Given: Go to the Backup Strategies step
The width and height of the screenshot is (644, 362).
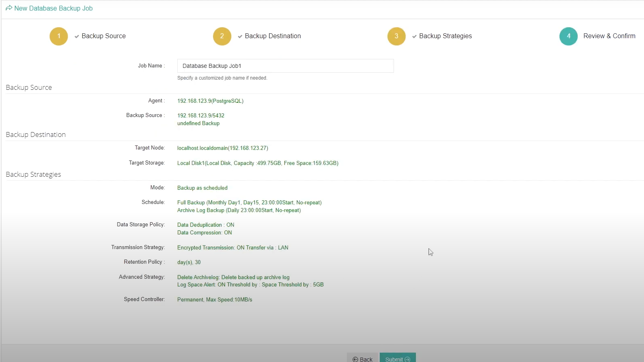Looking at the screenshot, I should pyautogui.click(x=446, y=36).
